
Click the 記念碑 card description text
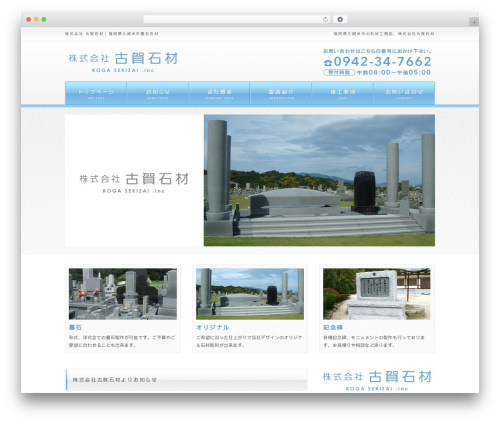(x=374, y=341)
